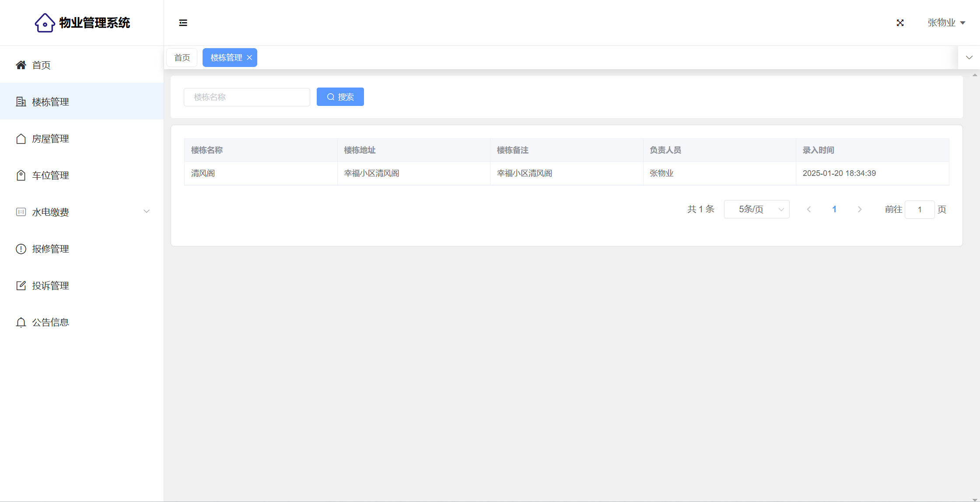Click the house logo of 物业管理系统

click(45, 23)
